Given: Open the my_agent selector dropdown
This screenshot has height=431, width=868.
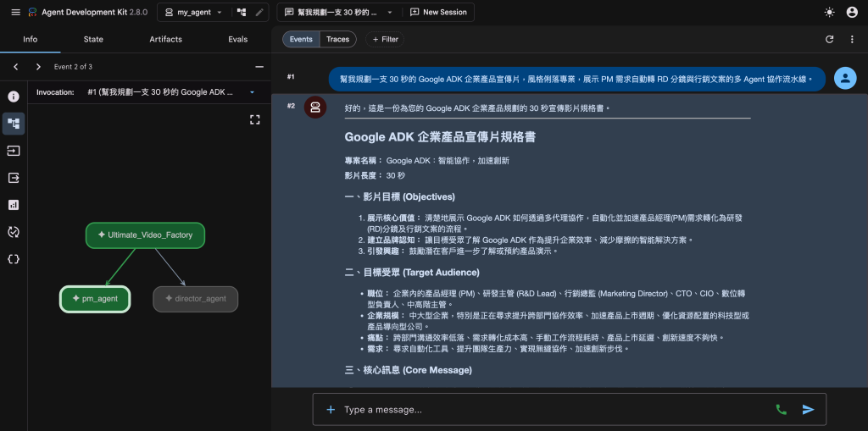Looking at the screenshot, I should (194, 12).
